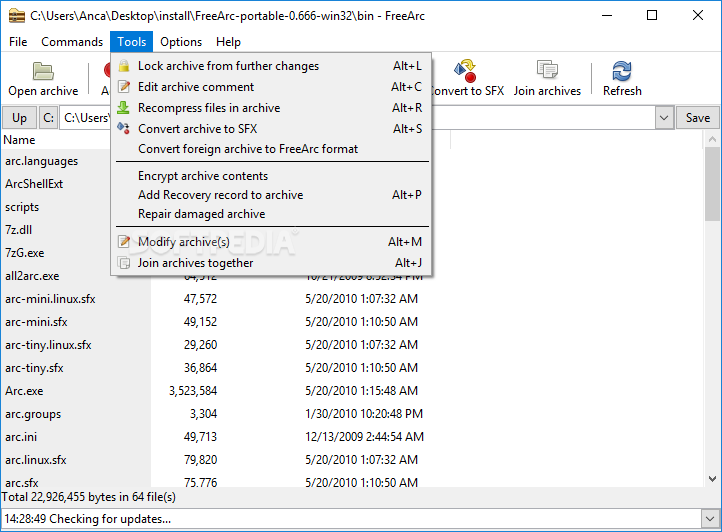This screenshot has width=722, height=532.
Task: Click the Checking for updates status message
Action: tap(87, 519)
